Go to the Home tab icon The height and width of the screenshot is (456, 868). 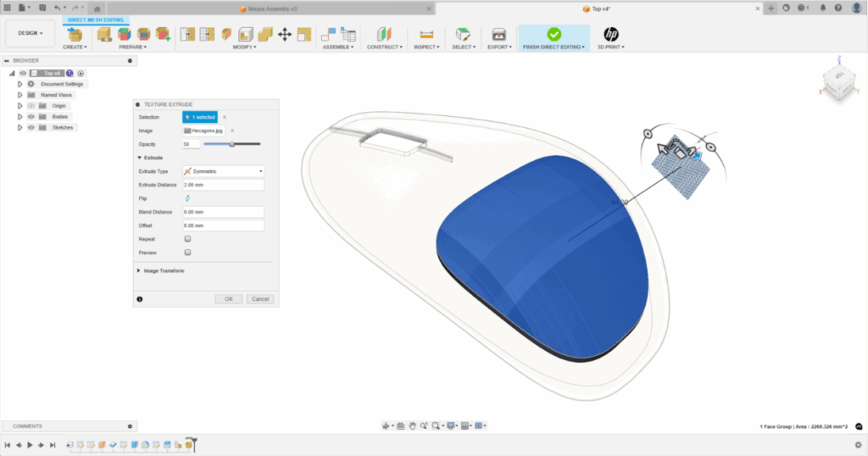click(97, 8)
